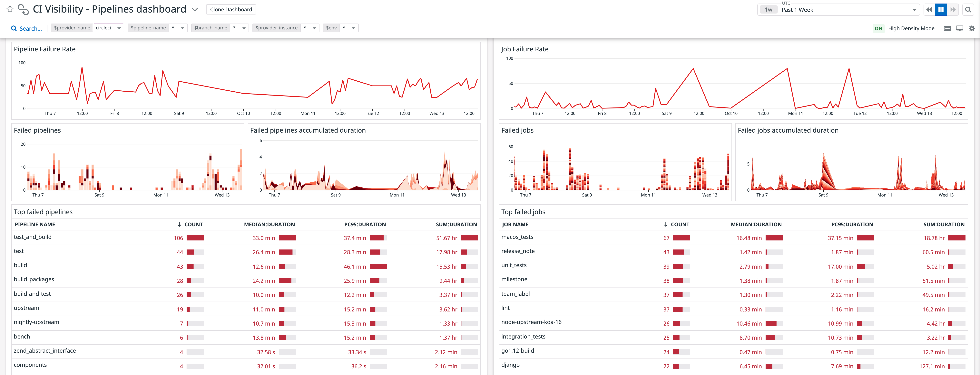Pause live dashboard updates
Image resolution: width=980 pixels, height=375 pixels.
[941, 10]
